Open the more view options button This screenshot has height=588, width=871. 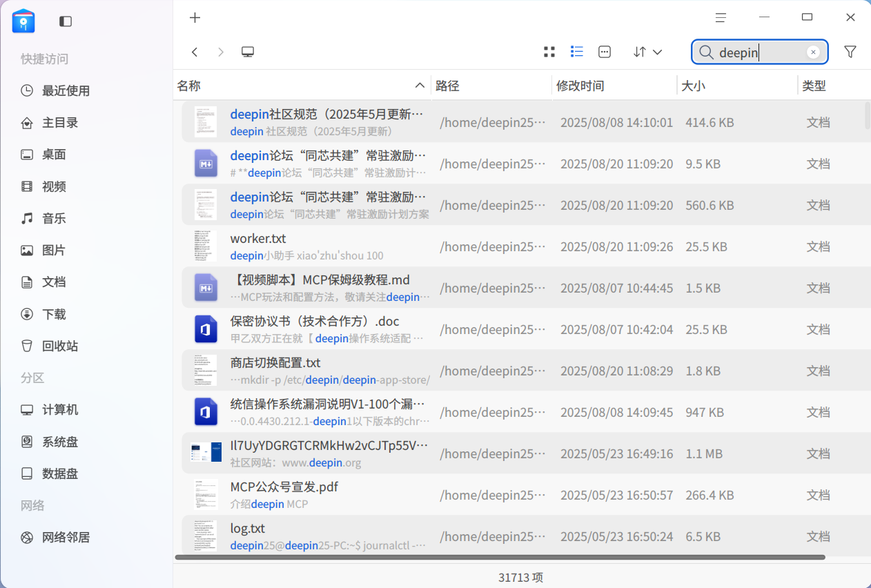[605, 52]
